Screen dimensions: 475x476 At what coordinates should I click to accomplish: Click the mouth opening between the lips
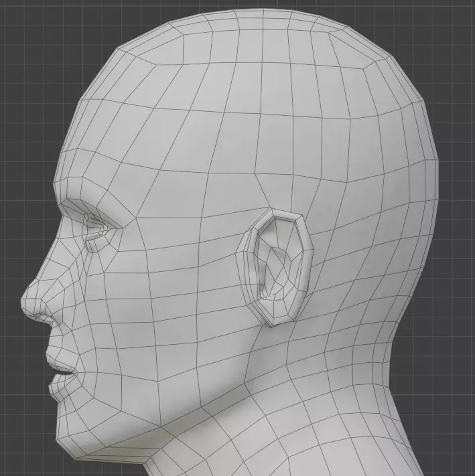pos(64,374)
